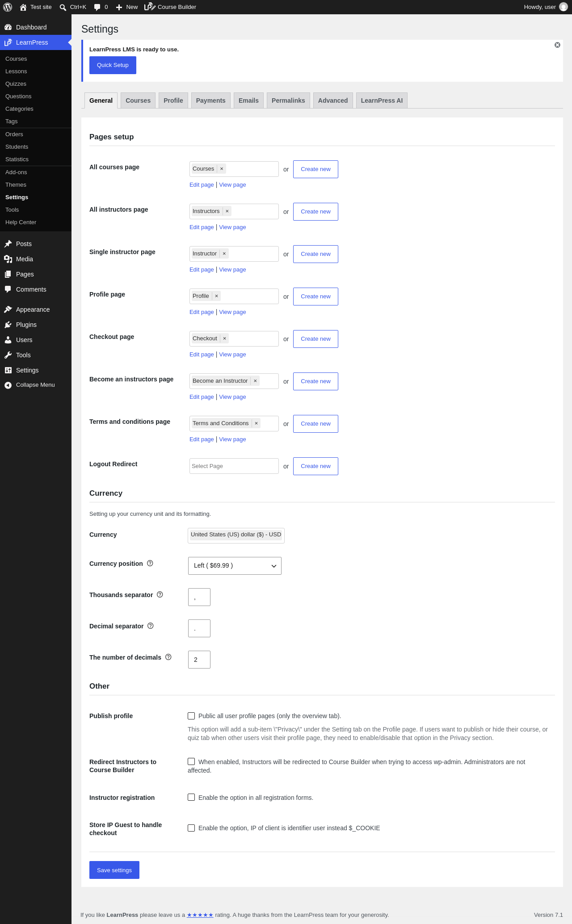
Task: Show help for Currency position
Action: pos(150,564)
